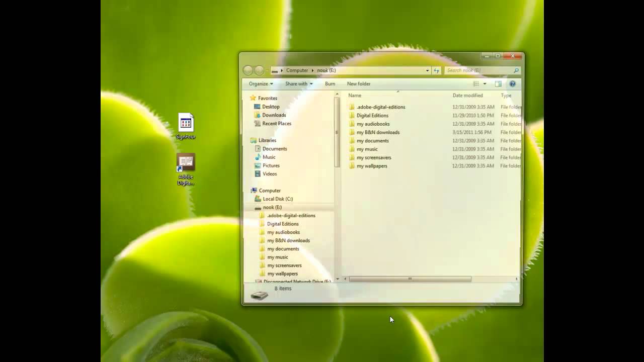Click the horizontal scrollbar thumb in the file list
This screenshot has height=362, width=644.
410,279
